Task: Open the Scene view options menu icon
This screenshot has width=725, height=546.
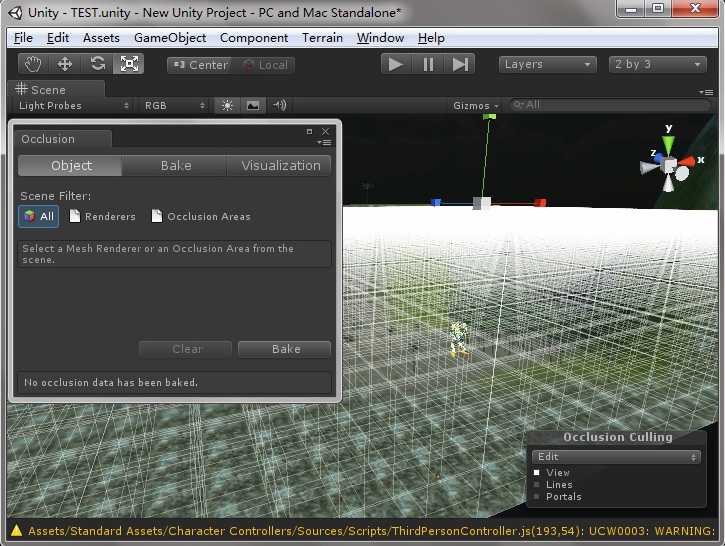Action: point(706,92)
